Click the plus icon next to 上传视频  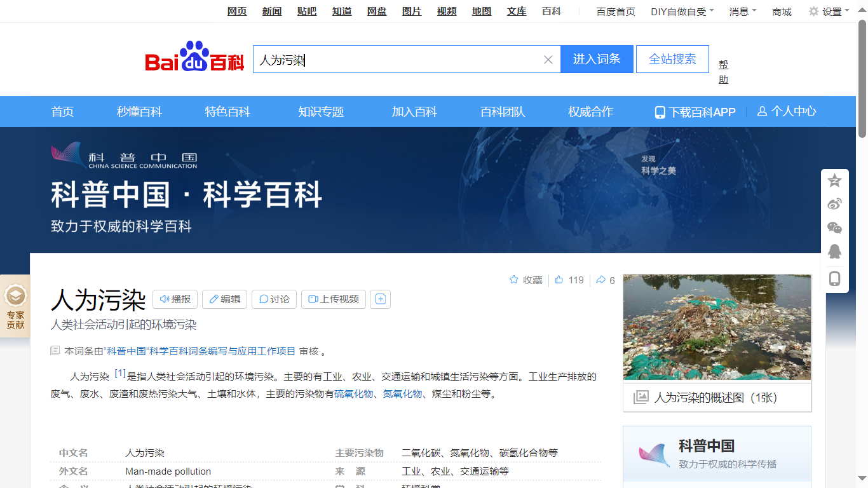pos(381,299)
